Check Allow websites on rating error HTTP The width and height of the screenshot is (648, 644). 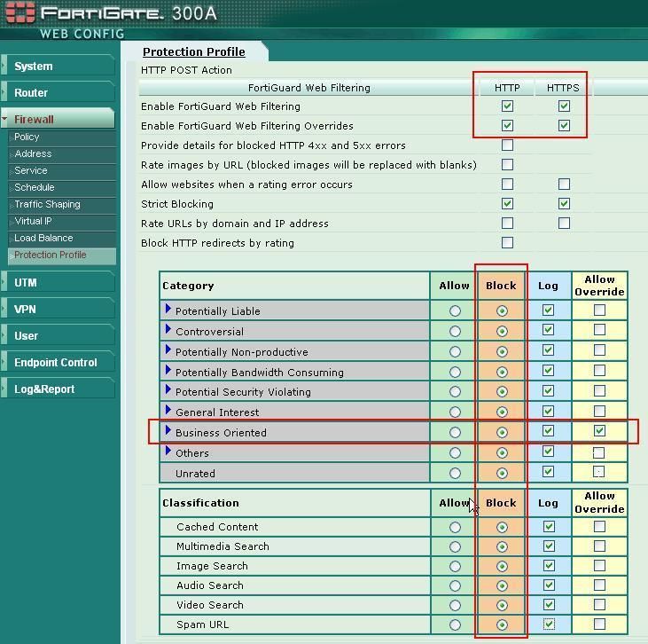(507, 184)
